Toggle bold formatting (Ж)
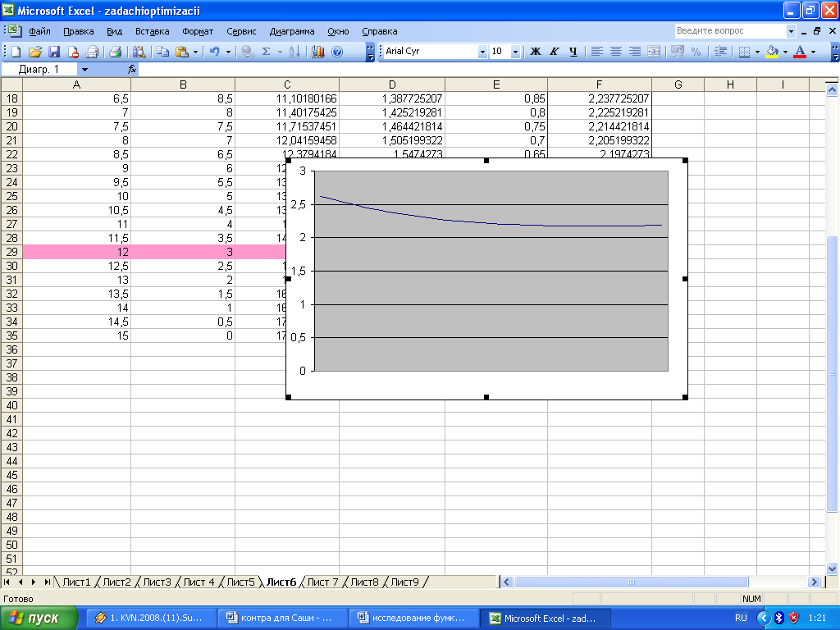This screenshot has height=630, width=840. [x=536, y=52]
